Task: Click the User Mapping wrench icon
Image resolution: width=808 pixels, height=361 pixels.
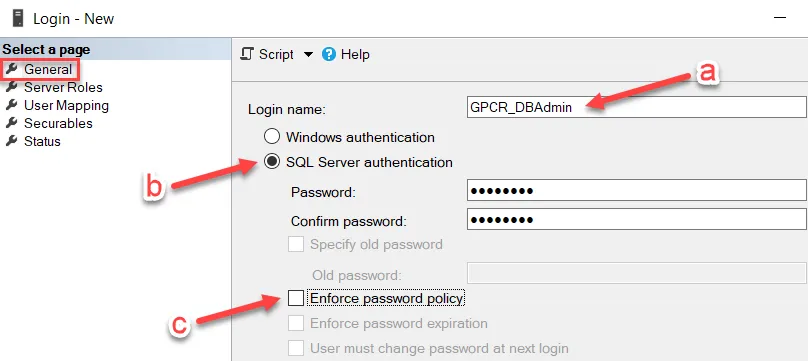Action: pyautogui.click(x=12, y=105)
